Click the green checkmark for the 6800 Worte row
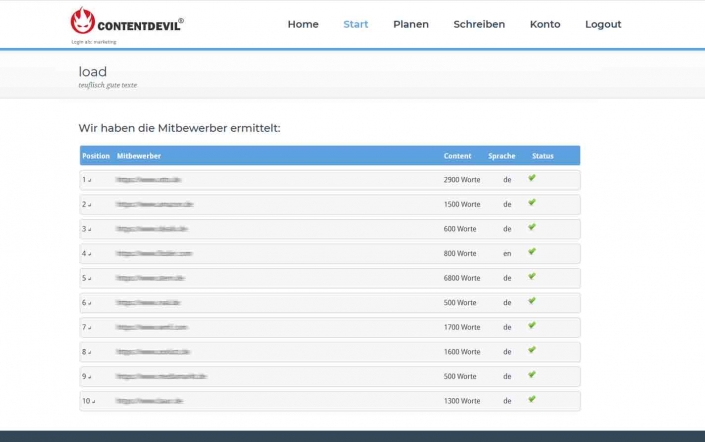This screenshot has height=442, width=705. tap(532, 276)
